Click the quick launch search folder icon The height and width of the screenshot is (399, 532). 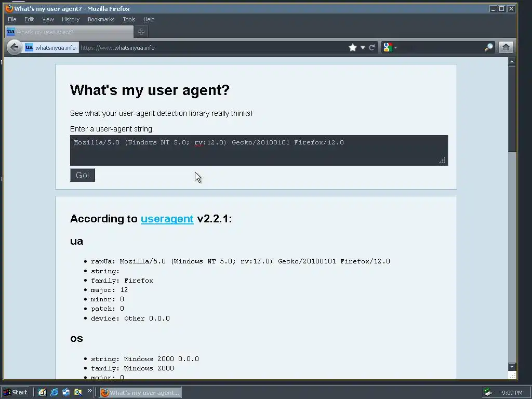[78, 392]
